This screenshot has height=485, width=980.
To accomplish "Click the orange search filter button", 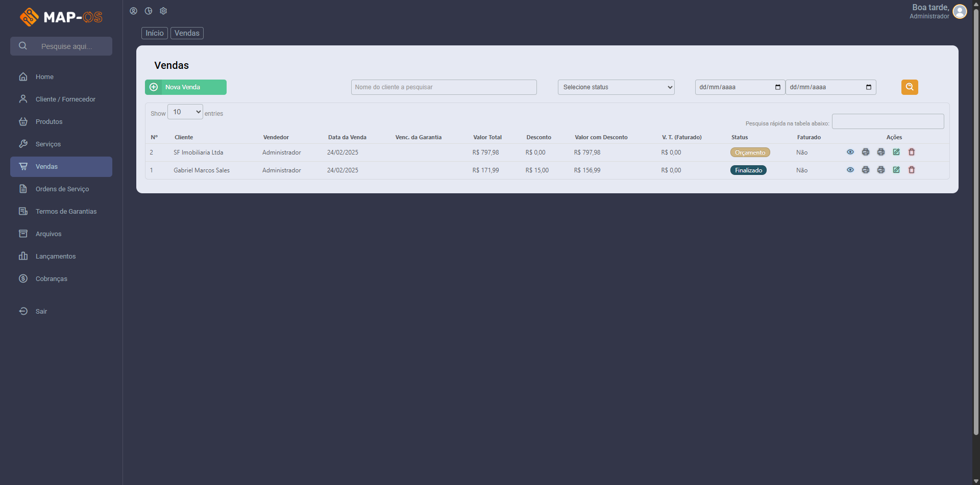I will (910, 87).
